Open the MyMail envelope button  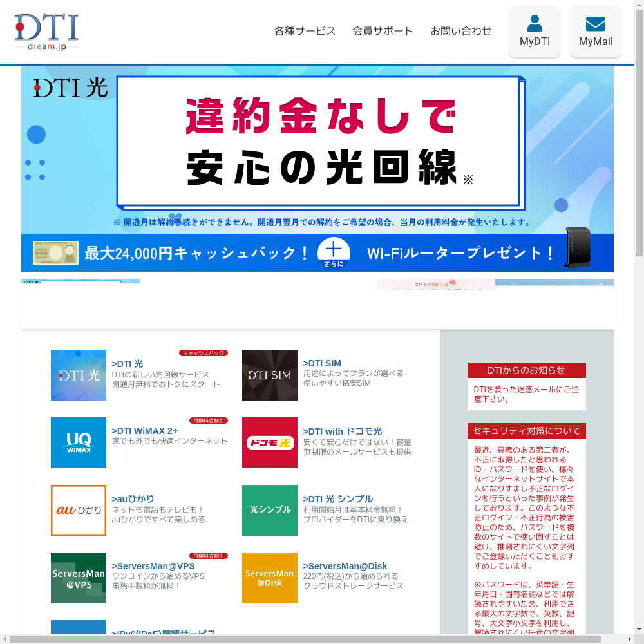(x=595, y=32)
